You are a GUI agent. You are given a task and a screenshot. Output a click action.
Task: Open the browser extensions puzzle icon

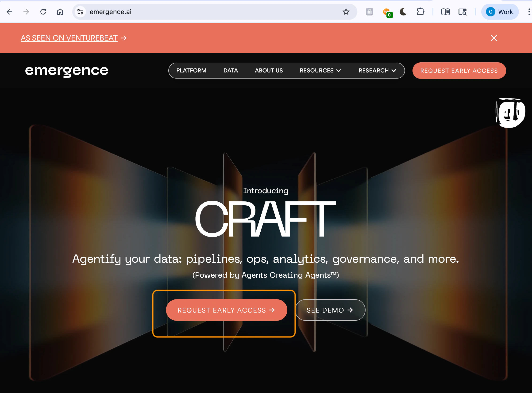click(x=420, y=12)
